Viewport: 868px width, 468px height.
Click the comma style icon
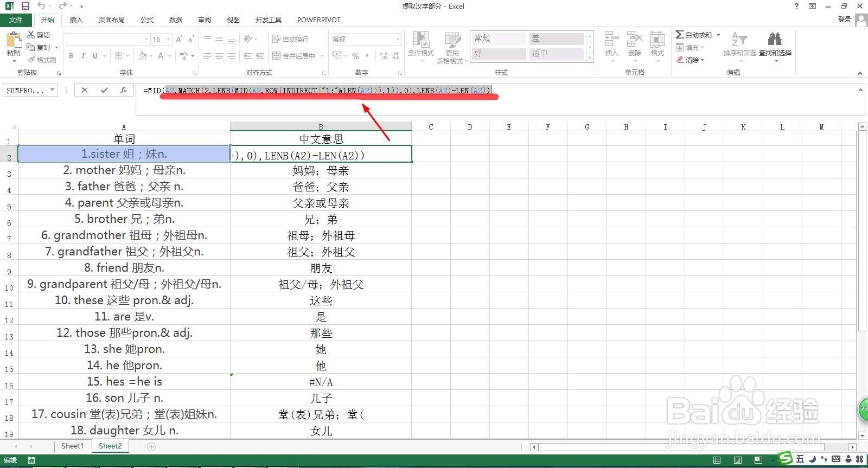(x=367, y=56)
